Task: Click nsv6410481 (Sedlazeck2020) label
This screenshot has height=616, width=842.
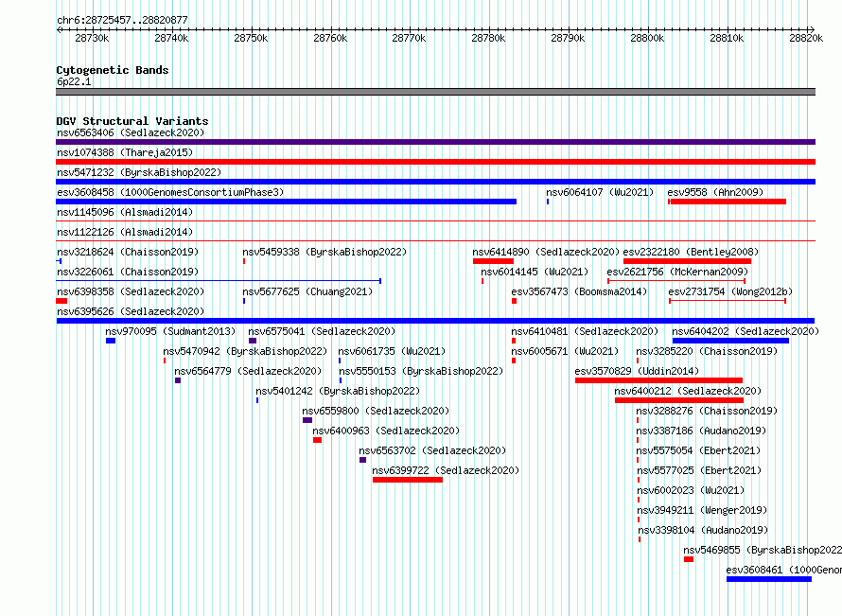Action: click(x=585, y=331)
